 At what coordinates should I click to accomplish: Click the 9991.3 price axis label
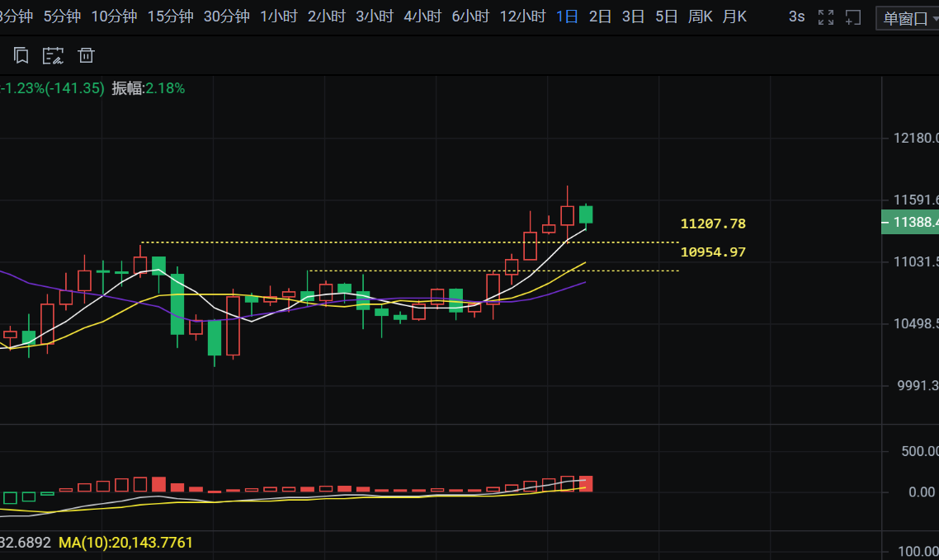tap(918, 385)
